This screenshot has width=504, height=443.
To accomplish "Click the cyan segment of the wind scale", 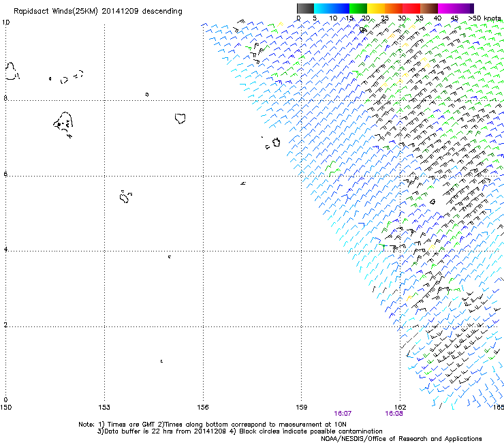I will tap(332, 8).
